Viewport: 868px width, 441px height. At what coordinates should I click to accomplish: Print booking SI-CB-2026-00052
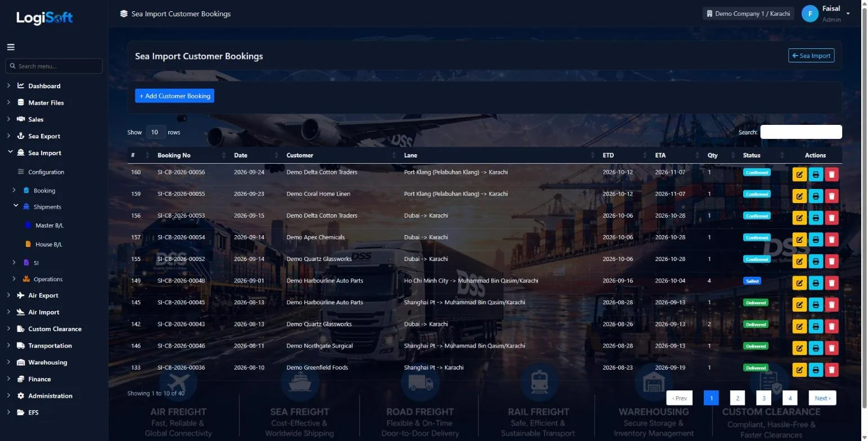pyautogui.click(x=815, y=261)
